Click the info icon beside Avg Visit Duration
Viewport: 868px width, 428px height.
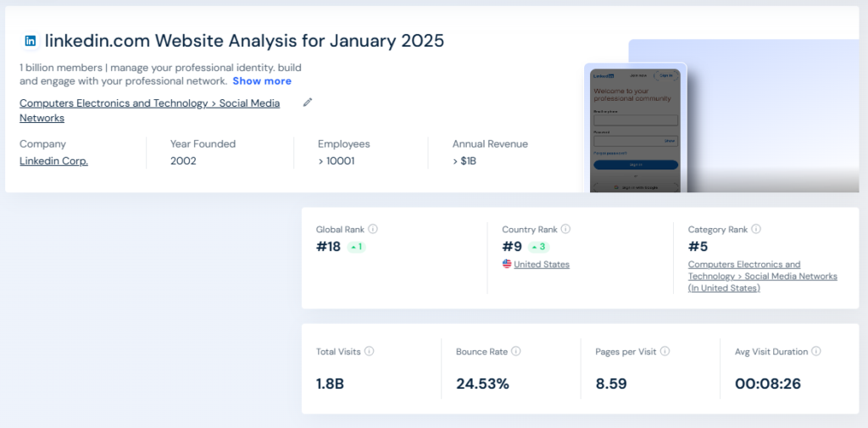click(816, 351)
